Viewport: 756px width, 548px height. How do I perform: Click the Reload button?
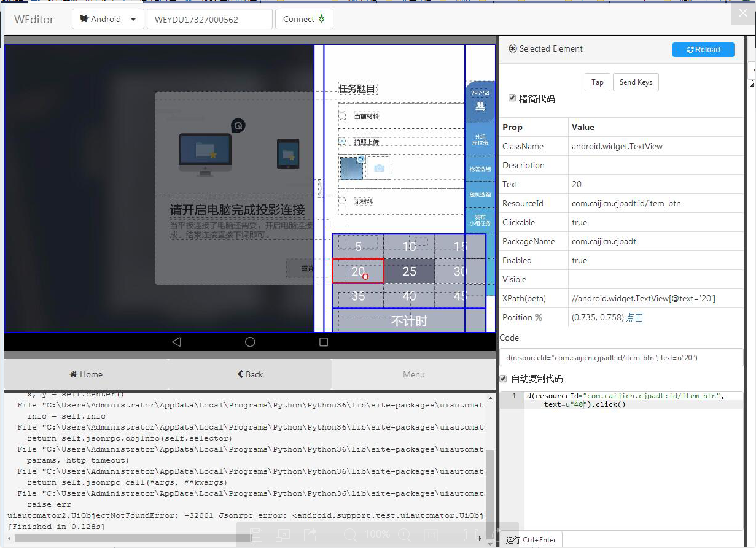tap(703, 50)
